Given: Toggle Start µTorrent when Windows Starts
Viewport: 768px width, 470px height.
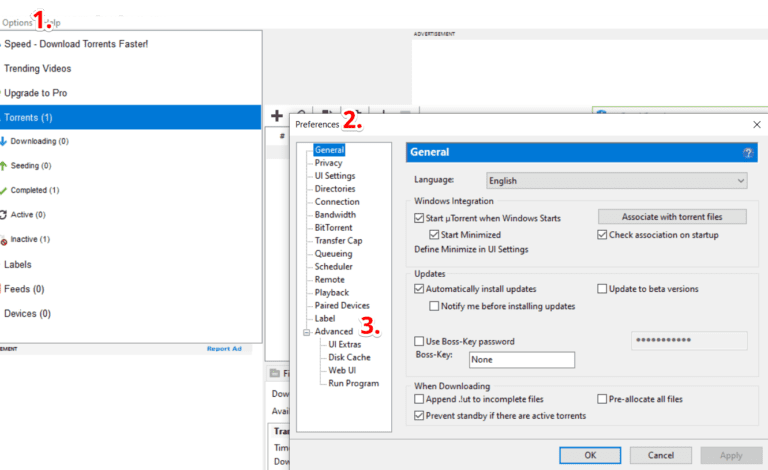Looking at the screenshot, I should [419, 218].
